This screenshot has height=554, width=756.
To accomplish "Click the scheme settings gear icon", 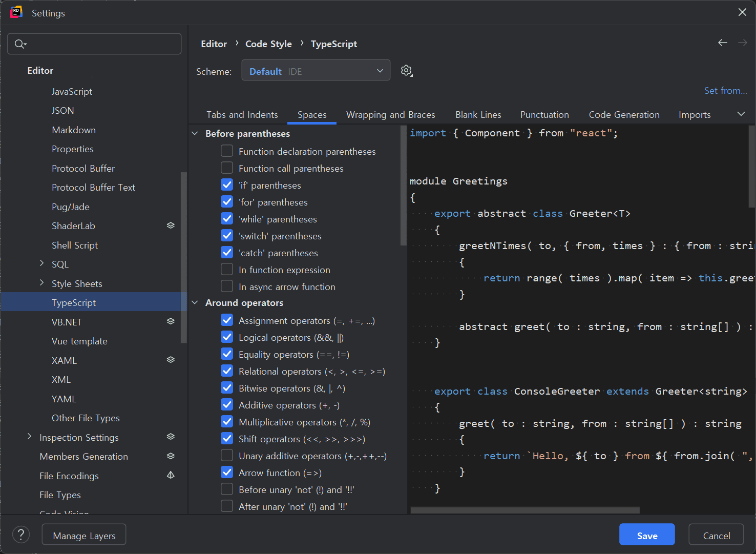I will point(407,71).
